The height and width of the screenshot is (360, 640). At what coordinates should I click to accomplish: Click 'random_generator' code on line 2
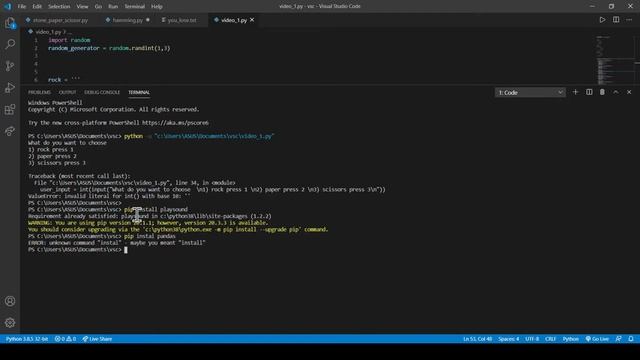(73, 48)
